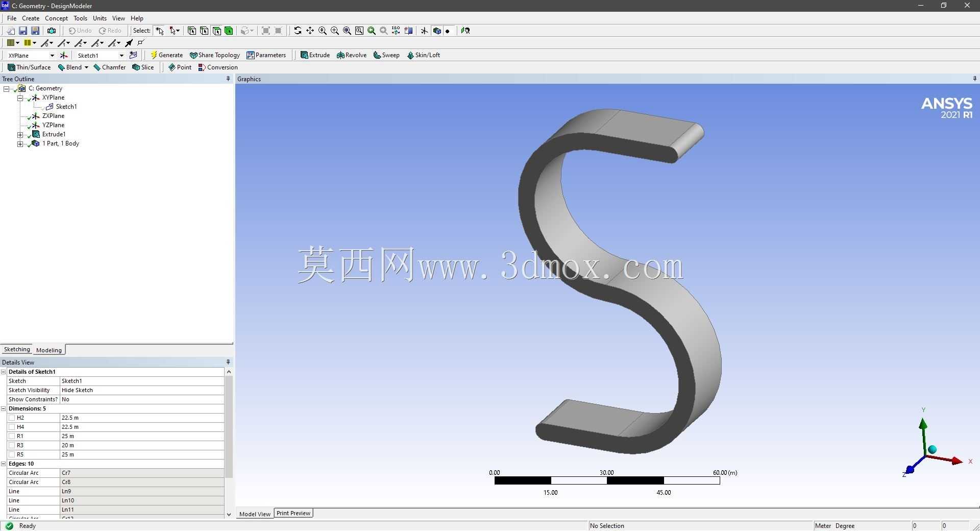Click the Look At Face/Plane/Sketch icon
980x531 pixels.
point(465,31)
